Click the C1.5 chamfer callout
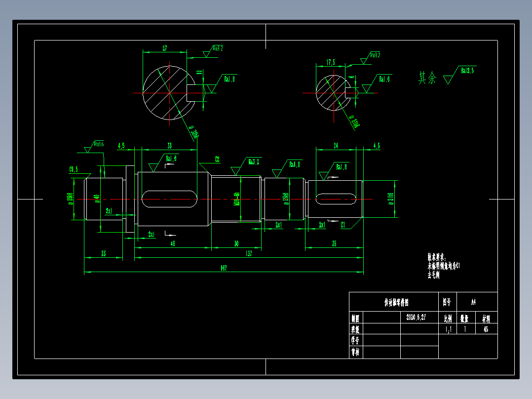The height and width of the screenshot is (399, 532). point(74,169)
